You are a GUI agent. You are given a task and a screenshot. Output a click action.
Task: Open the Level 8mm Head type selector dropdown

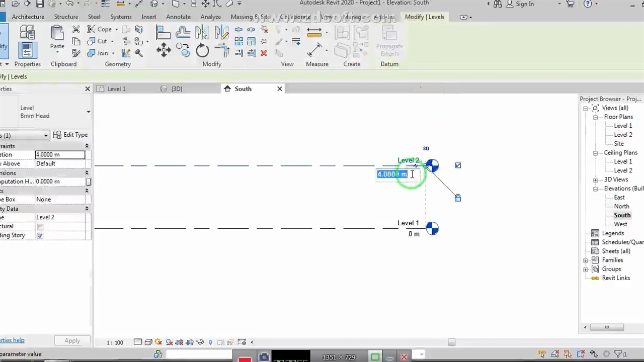pyautogui.click(x=88, y=112)
